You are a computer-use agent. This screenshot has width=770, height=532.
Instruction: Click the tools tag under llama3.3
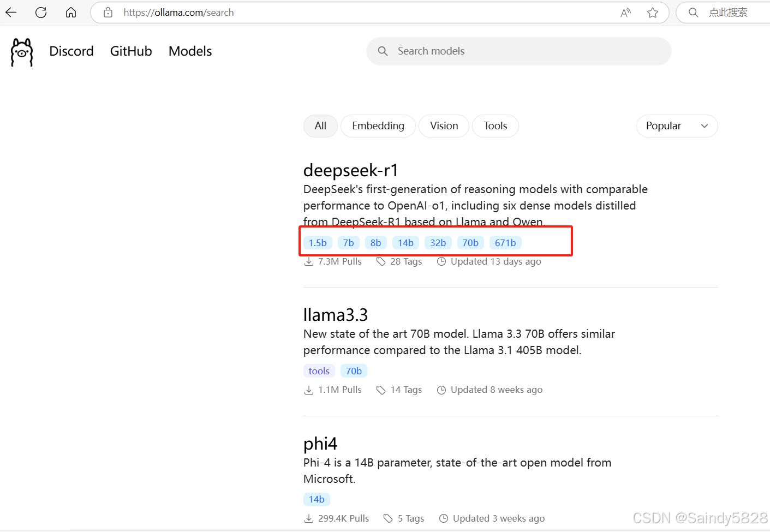pyautogui.click(x=319, y=371)
